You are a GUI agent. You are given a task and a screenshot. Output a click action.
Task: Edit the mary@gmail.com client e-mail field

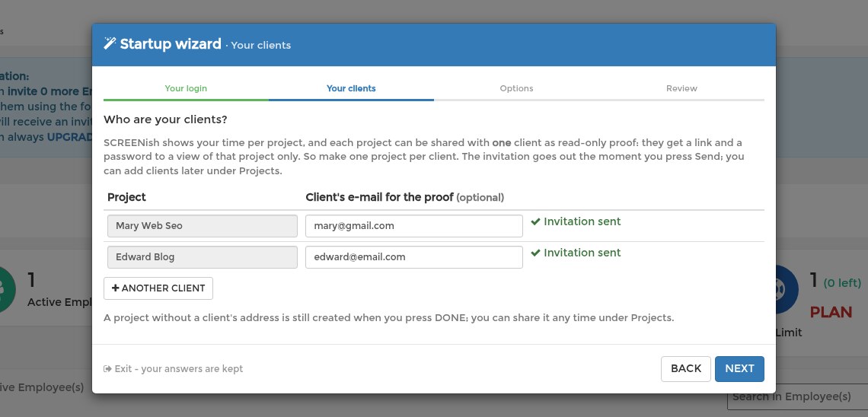click(414, 226)
